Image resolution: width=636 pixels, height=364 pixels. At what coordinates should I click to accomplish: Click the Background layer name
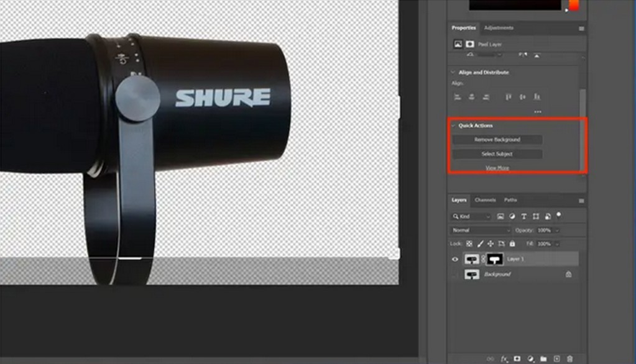[x=497, y=275]
